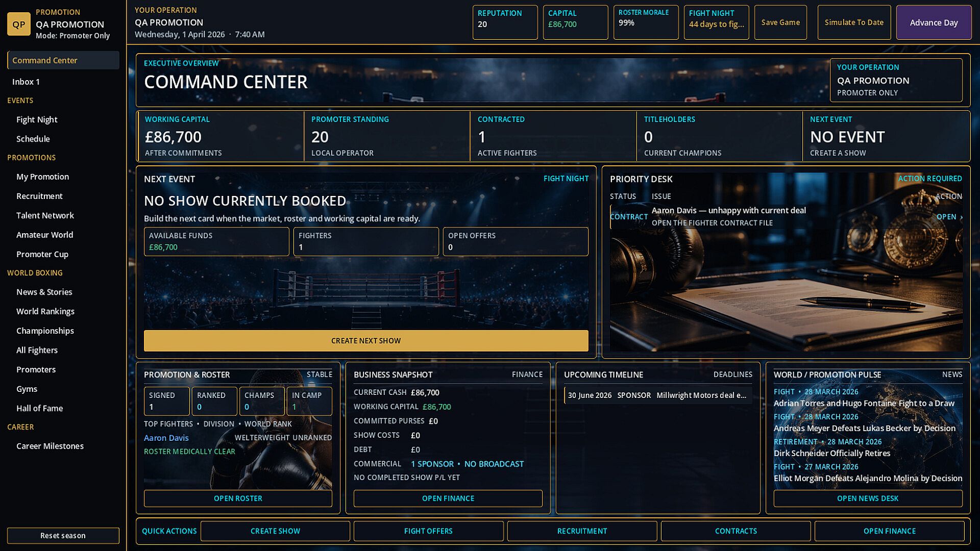
Task: Click the Contracts quick action
Action: click(736, 531)
